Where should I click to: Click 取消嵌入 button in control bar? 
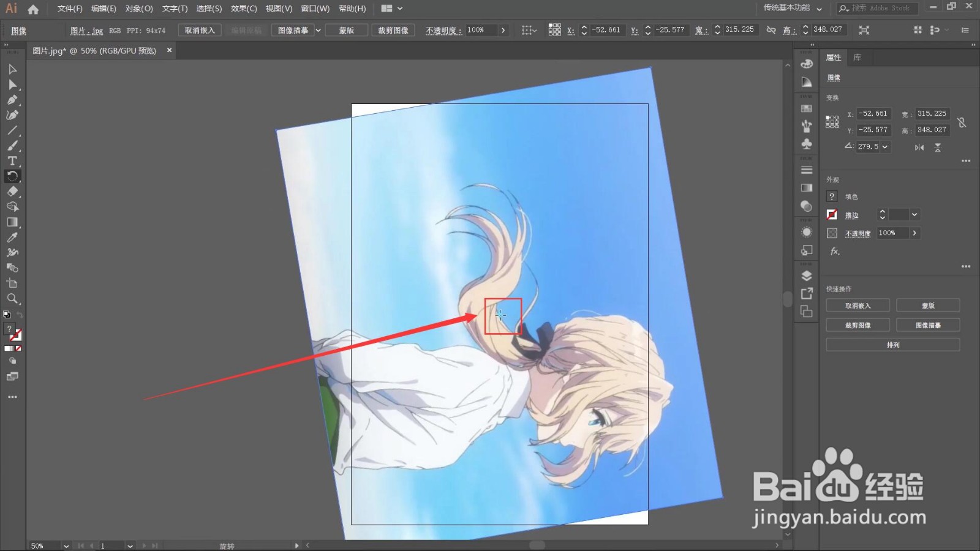tap(200, 30)
